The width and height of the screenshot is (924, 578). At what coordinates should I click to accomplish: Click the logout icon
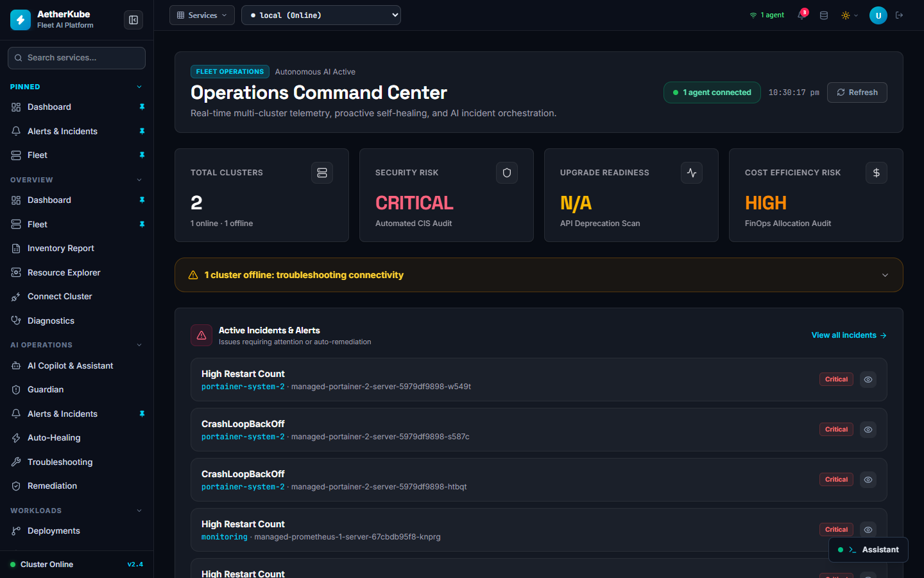coord(900,15)
